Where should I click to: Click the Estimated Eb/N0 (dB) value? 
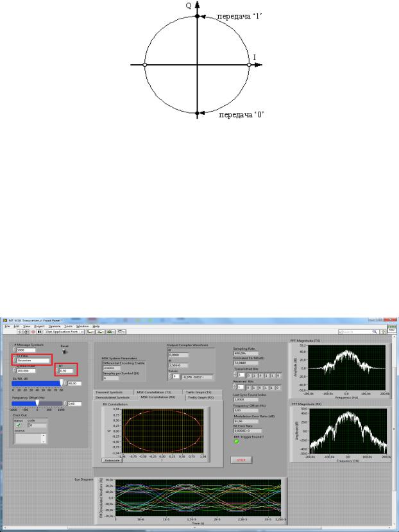(245, 363)
